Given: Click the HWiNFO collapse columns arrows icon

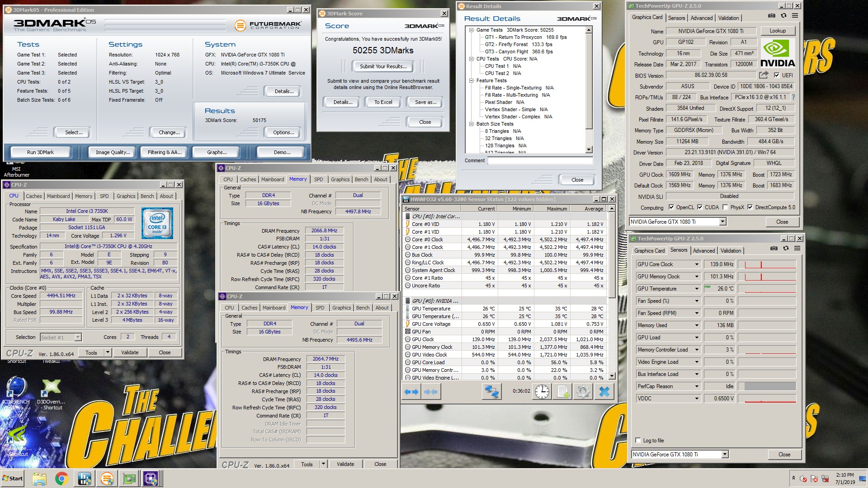Looking at the screenshot, I should point(431,392).
